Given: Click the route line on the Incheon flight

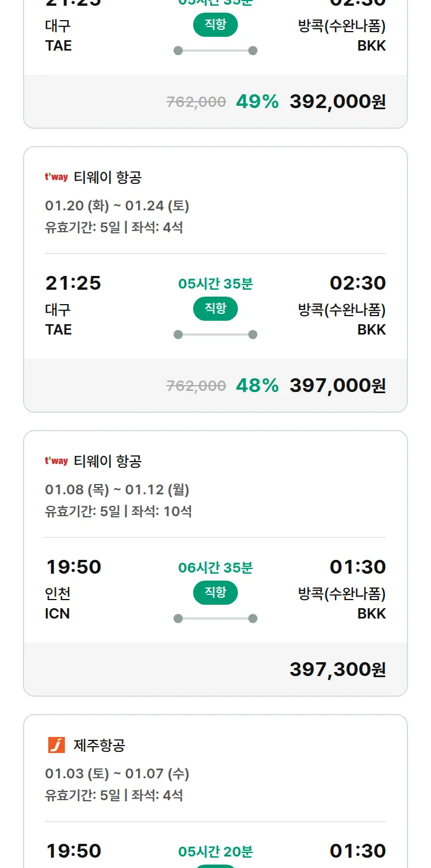Looking at the screenshot, I should click(x=215, y=619).
